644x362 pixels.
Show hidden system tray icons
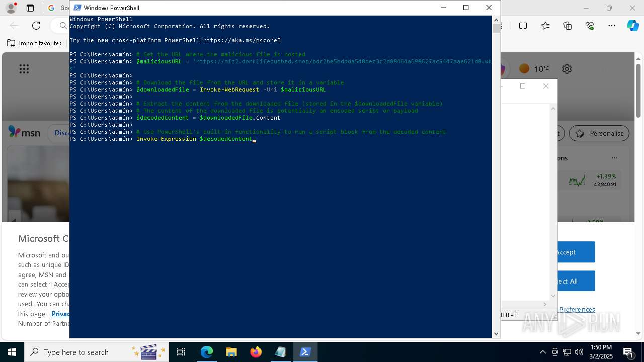(x=542, y=352)
